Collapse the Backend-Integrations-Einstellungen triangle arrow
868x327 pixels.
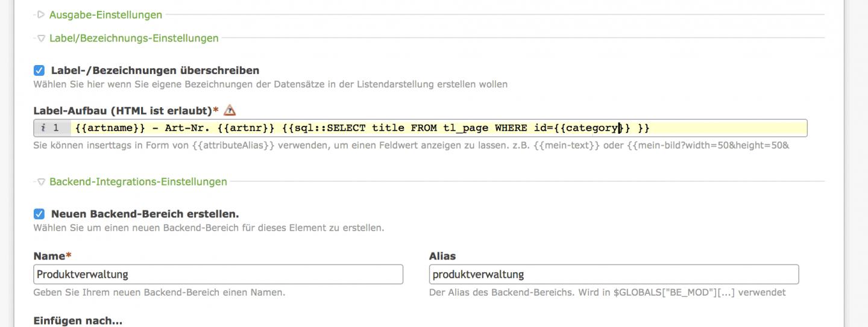(41, 181)
